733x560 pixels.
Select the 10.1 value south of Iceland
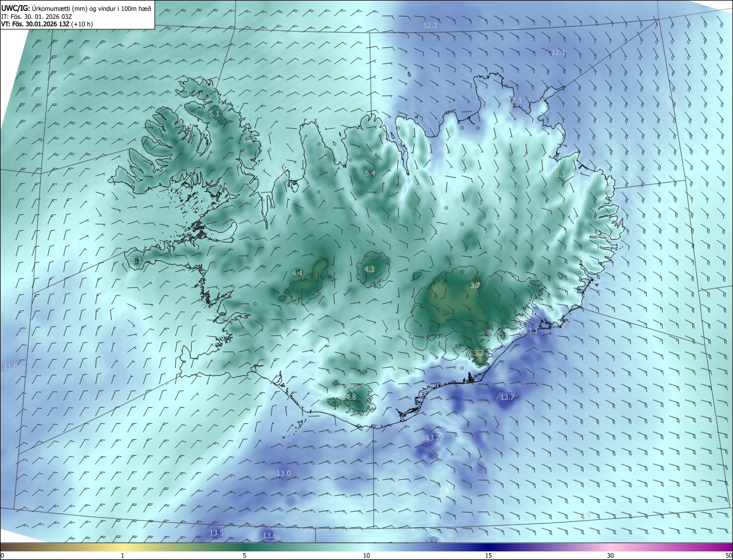point(444,491)
